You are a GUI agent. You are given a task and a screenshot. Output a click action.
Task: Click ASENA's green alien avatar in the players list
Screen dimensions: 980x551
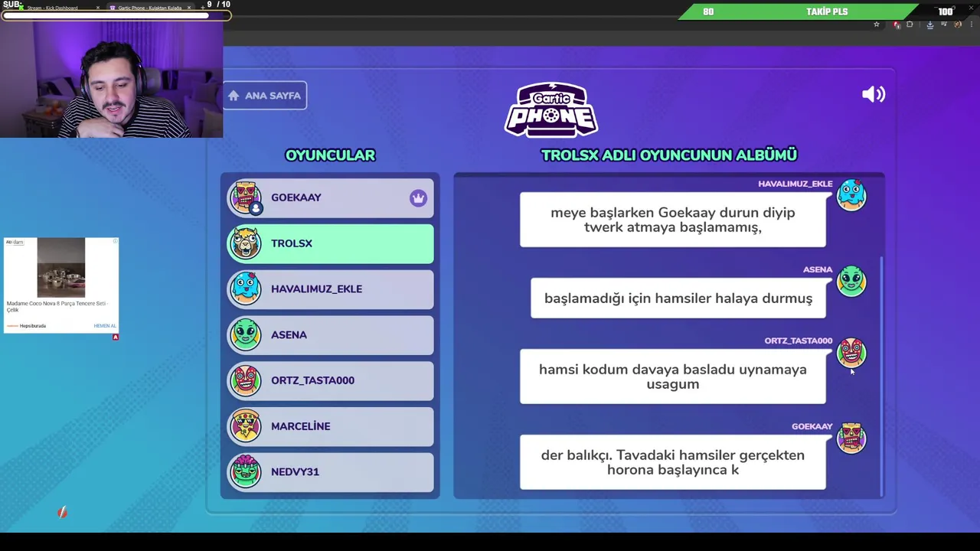coord(246,334)
